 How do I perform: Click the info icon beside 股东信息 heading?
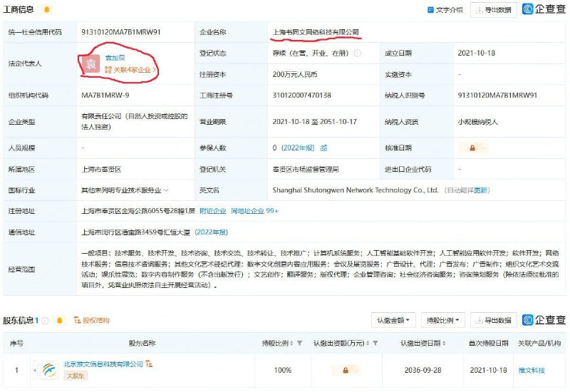[45, 320]
